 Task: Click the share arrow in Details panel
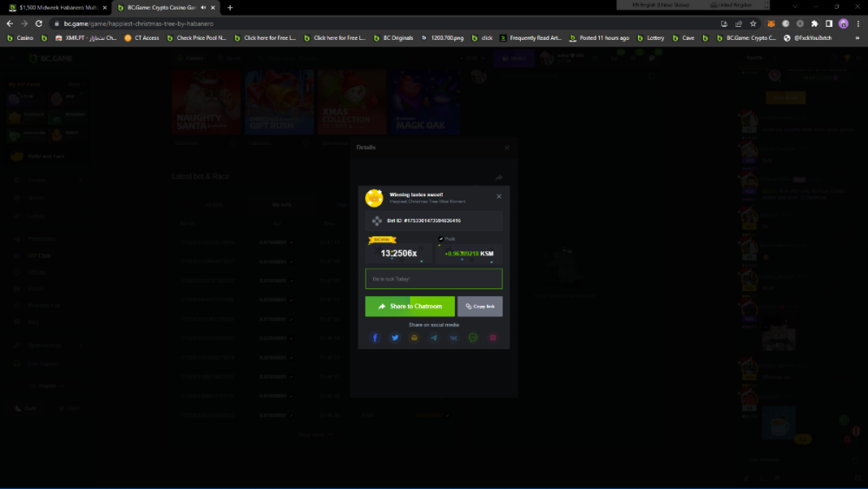coord(499,177)
